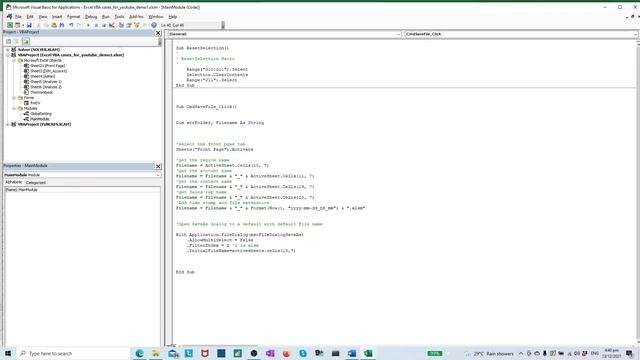Screen dimensions: 640x360
Task: Click the 'Sub CmdSaveFile_Click()' code line
Action: point(206,107)
